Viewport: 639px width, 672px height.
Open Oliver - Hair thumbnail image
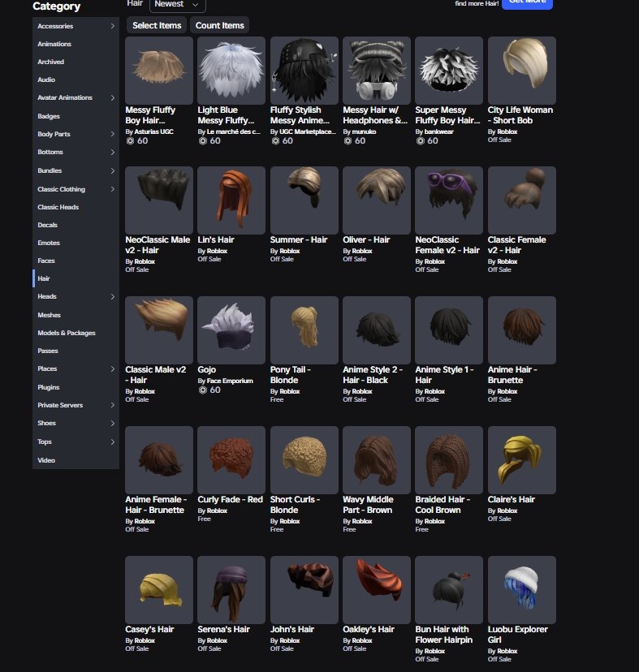377,200
